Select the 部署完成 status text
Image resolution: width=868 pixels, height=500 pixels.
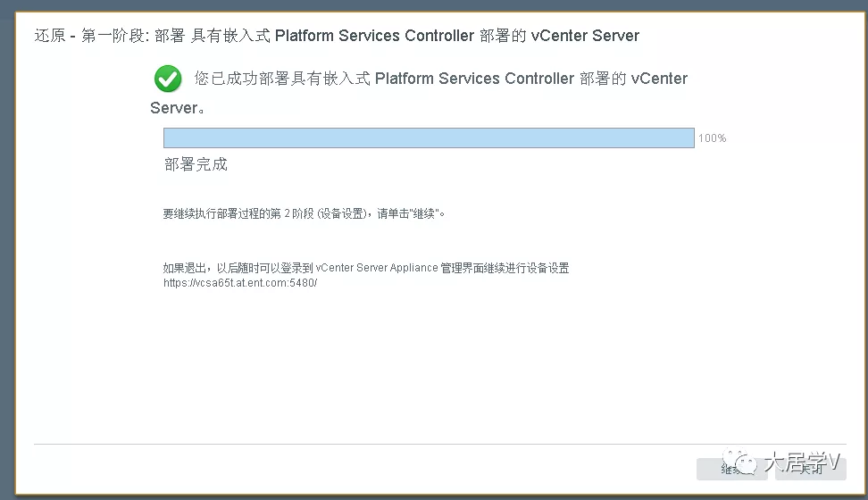196,164
